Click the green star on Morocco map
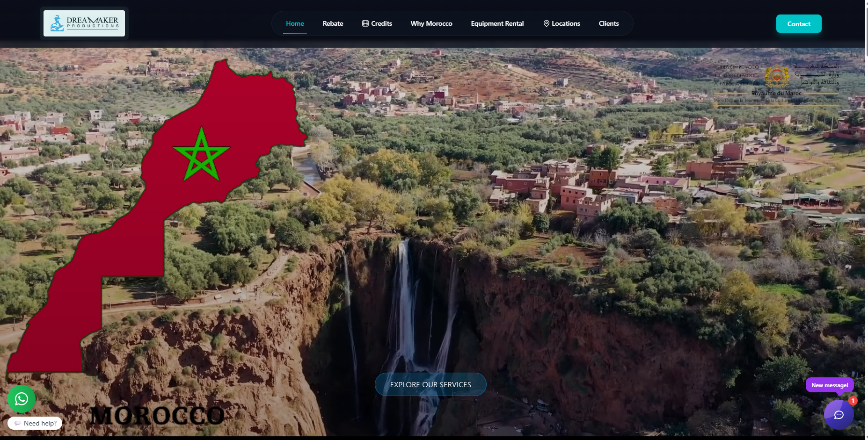 pos(201,155)
